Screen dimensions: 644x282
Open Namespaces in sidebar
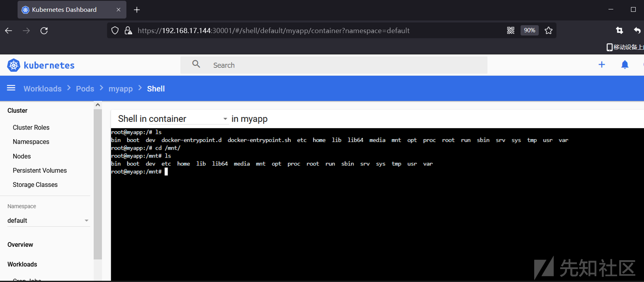(31, 142)
